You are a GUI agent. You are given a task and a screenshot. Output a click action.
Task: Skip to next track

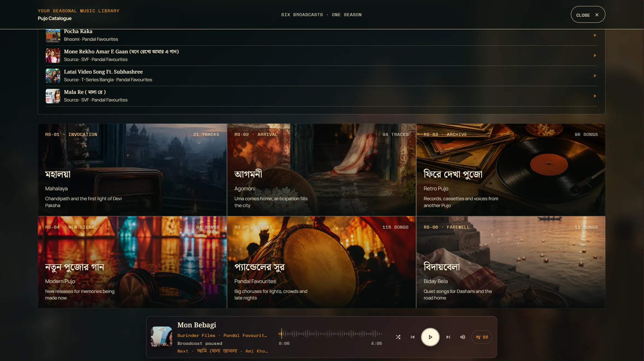point(448,337)
